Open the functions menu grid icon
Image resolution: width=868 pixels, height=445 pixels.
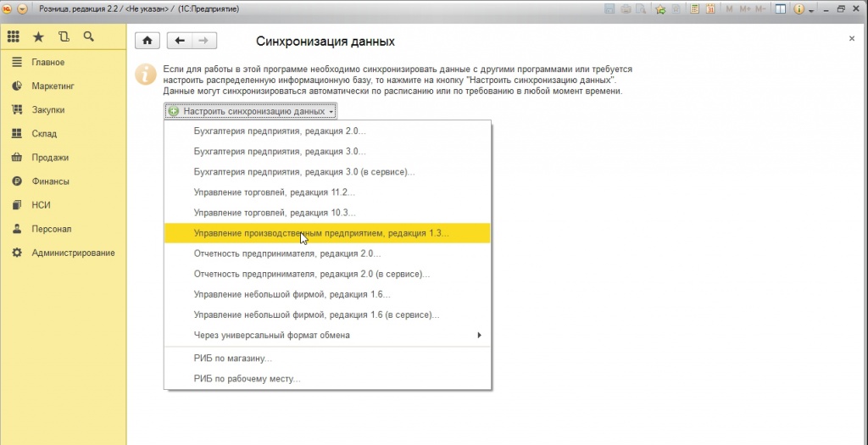click(x=14, y=37)
